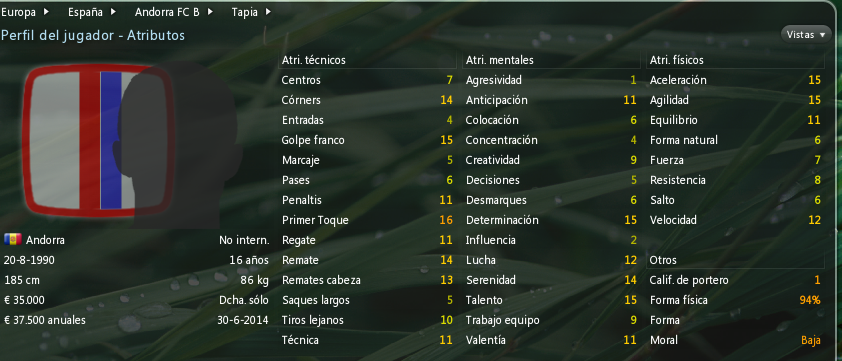Click the Forma física 94% value
The height and width of the screenshot is (361, 842).
click(x=810, y=300)
